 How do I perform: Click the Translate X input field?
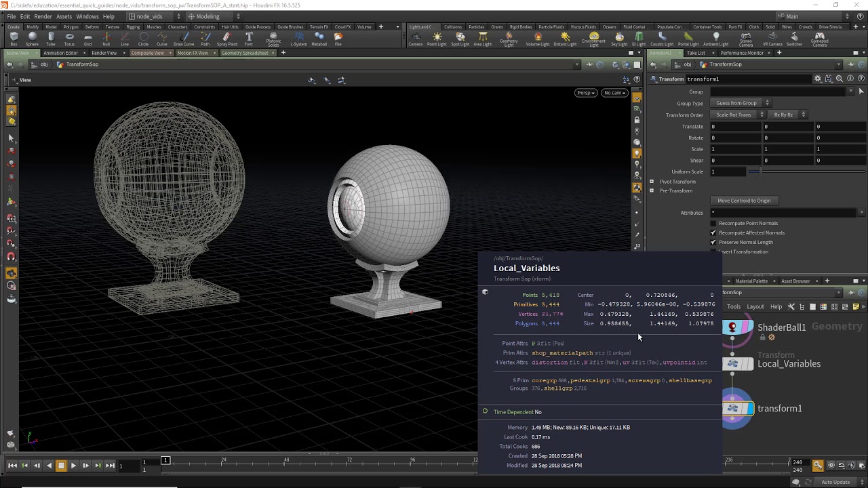pos(736,126)
